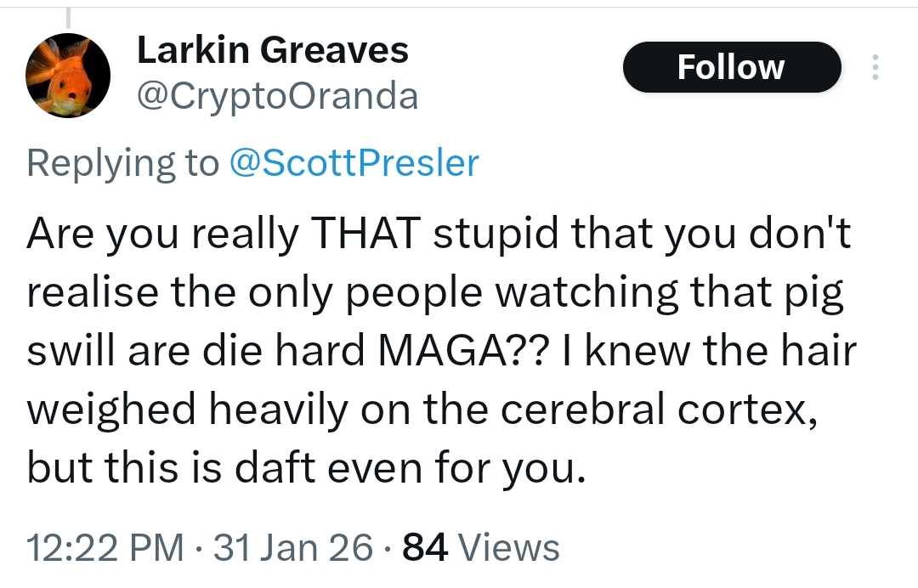Image resolution: width=918 pixels, height=588 pixels.
Task: Follow Larkin Greaves
Action: click(x=731, y=67)
